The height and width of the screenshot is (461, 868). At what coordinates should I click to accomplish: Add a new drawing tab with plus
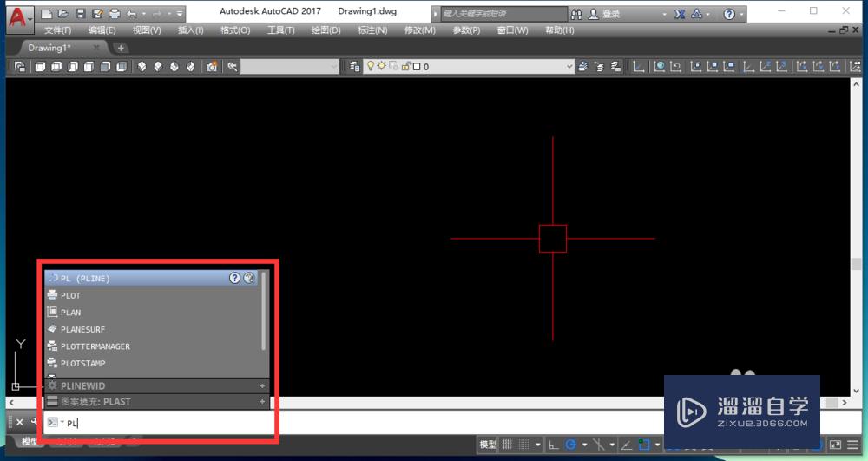(x=121, y=48)
